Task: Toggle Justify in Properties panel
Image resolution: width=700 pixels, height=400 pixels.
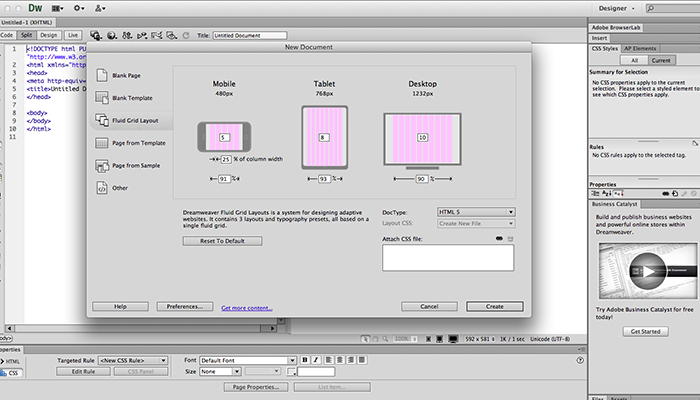Action: point(362,360)
